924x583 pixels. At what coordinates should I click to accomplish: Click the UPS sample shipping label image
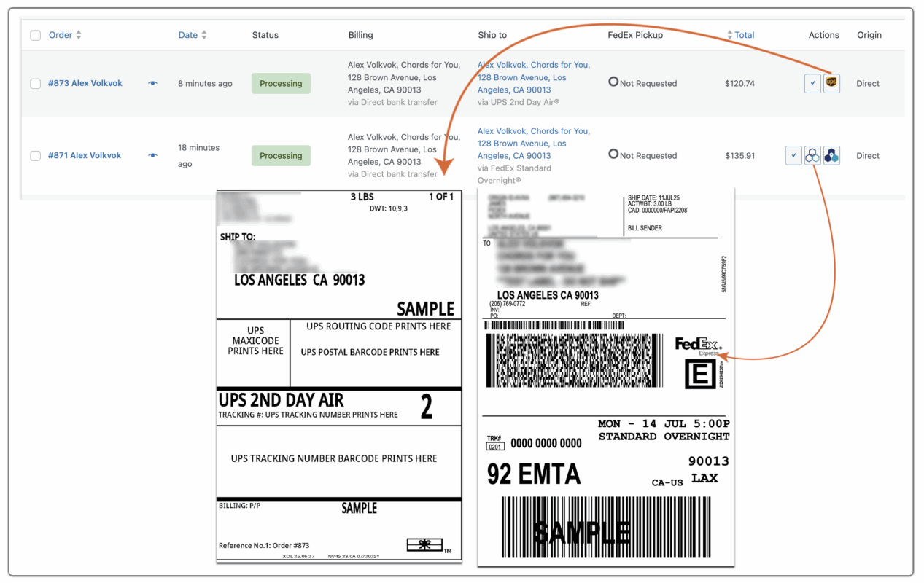pos(339,376)
